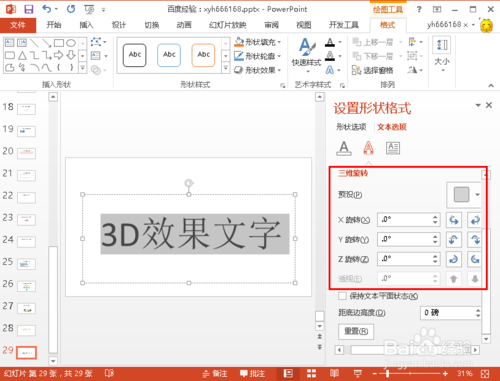Collapse the ribbon with the chevron
Image resolution: width=500 pixels, height=381 pixels.
tap(491, 86)
